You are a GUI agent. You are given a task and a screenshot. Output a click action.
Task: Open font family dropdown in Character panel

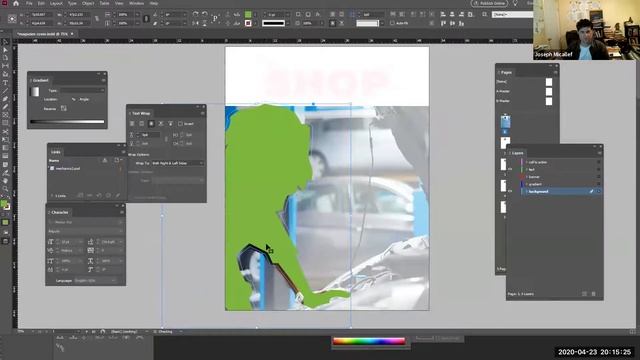[x=86, y=222]
